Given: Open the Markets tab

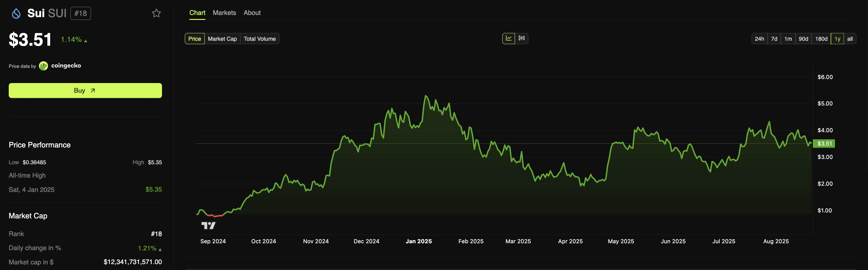Looking at the screenshot, I should [224, 13].
